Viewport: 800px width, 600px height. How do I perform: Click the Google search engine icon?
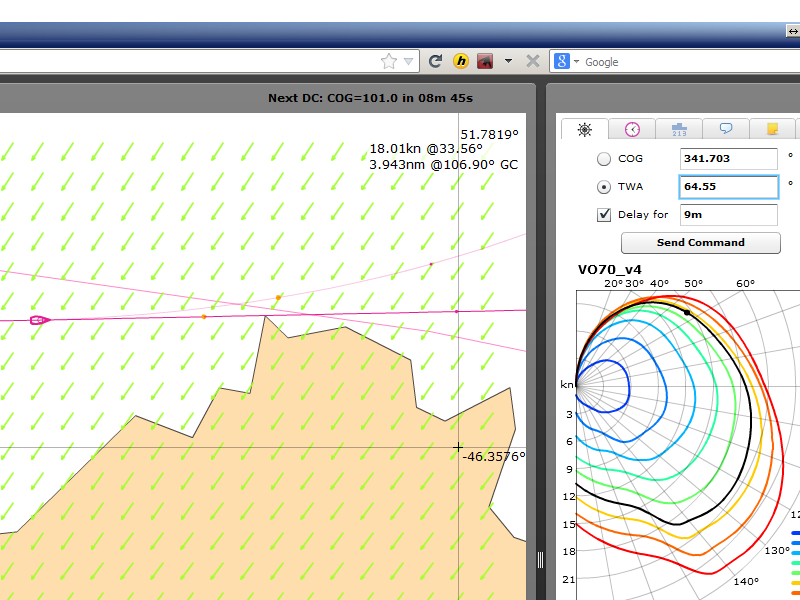[562, 62]
